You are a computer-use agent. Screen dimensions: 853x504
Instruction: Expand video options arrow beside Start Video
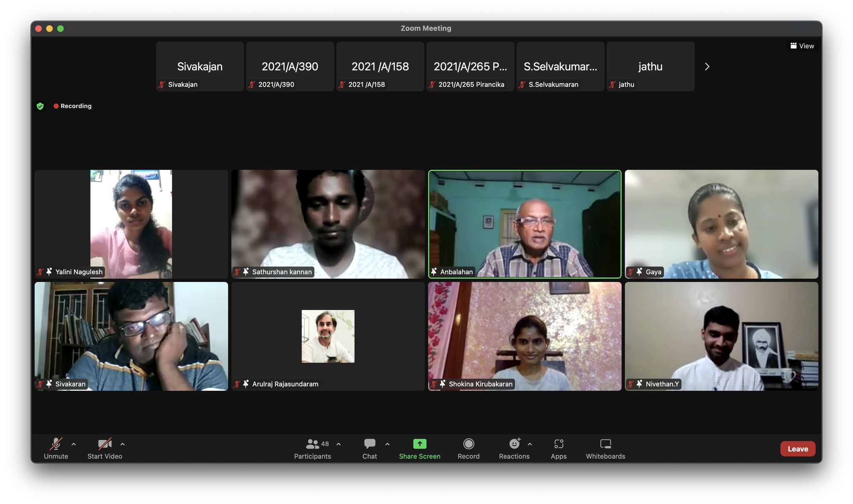[122, 444]
